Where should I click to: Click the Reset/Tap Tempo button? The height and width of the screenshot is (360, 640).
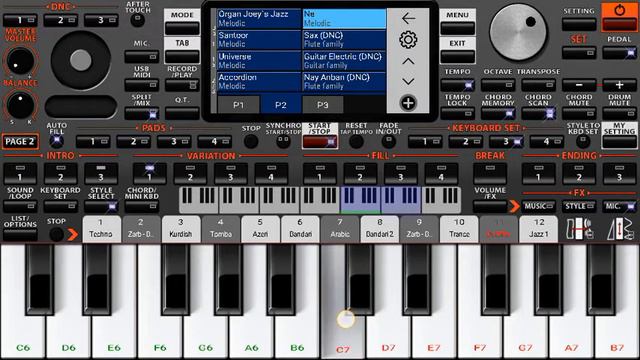pos(356,142)
